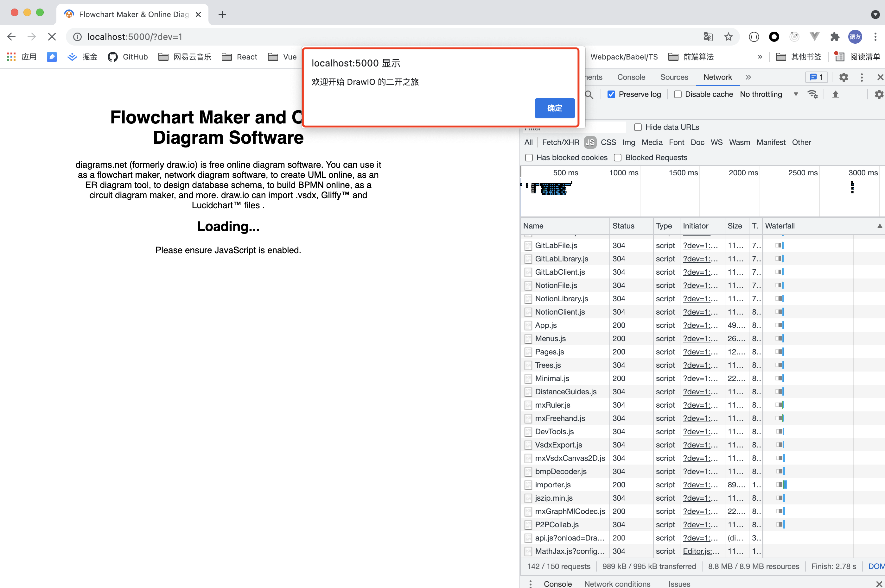Bookmark page with the star icon
Screen dimensions: 885x588
(x=728, y=37)
